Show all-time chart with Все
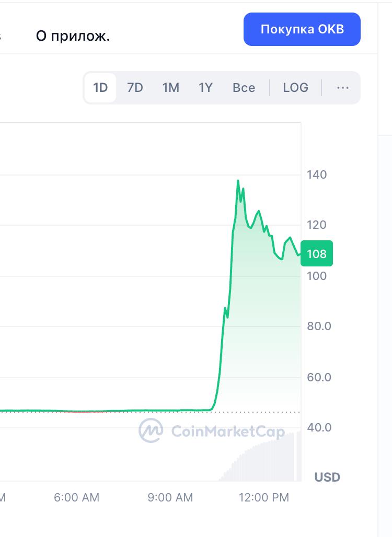Screen dimensions: 392x537 click(x=244, y=88)
